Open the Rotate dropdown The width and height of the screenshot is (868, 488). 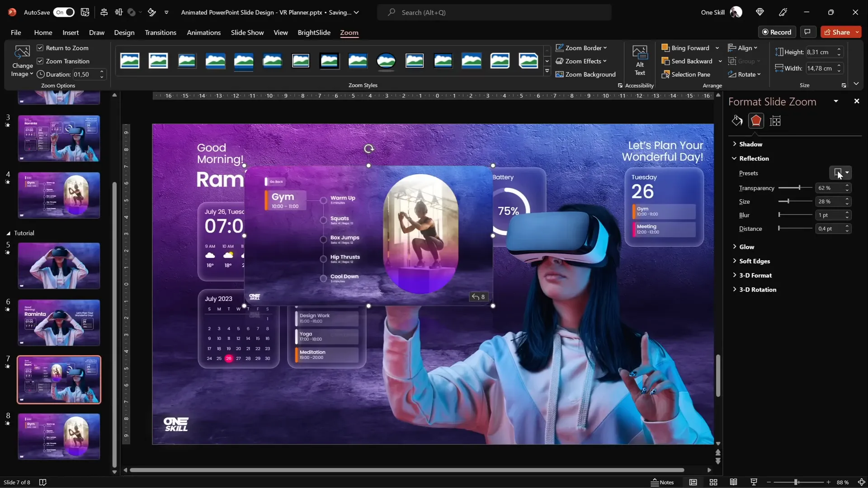tap(745, 74)
